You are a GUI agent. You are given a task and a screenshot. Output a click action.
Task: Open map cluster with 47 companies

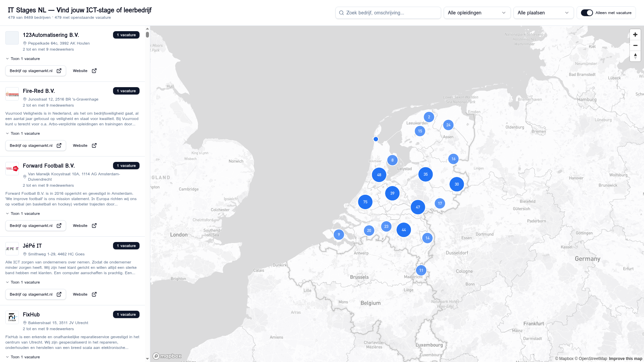click(x=418, y=207)
